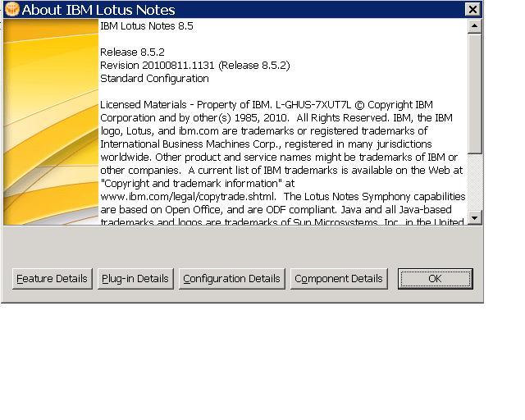This screenshot has width=525, height=420.
Task: Click the IBM Lotus Notes 8.5 heading line
Action: click(x=147, y=26)
